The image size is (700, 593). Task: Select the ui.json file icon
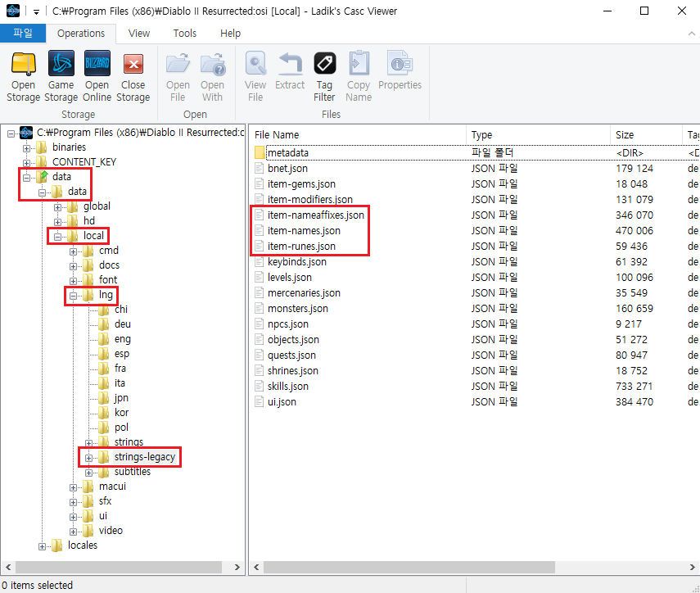pyautogui.click(x=259, y=402)
